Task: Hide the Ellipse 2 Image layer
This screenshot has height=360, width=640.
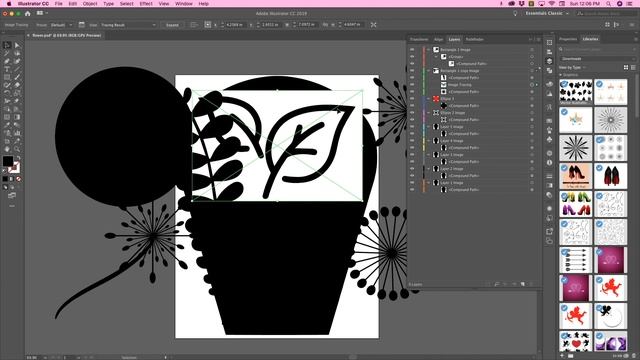Action: (412, 113)
